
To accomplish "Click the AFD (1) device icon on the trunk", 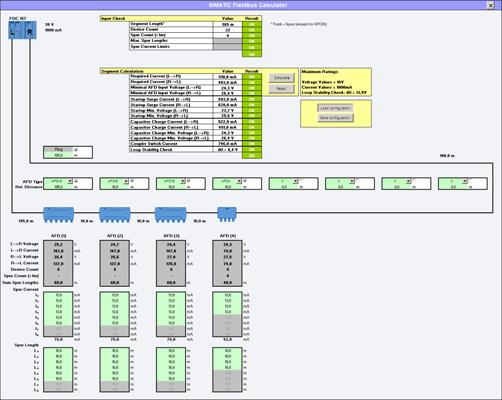I will (x=59, y=214).
